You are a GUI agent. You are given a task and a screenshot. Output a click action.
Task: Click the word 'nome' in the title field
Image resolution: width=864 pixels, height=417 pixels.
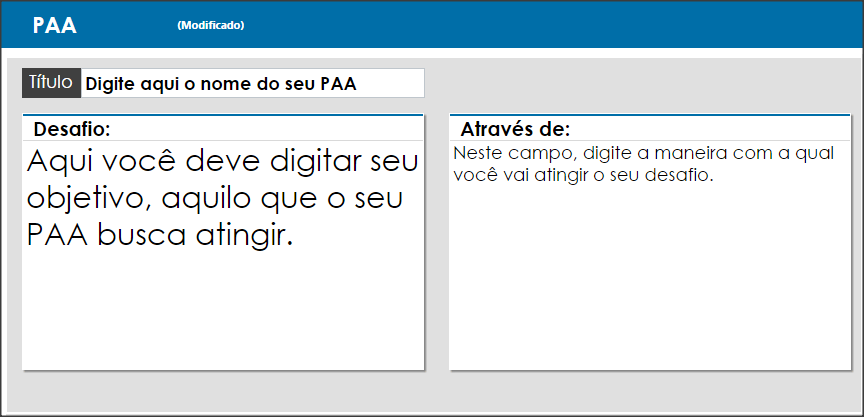pyautogui.click(x=224, y=84)
